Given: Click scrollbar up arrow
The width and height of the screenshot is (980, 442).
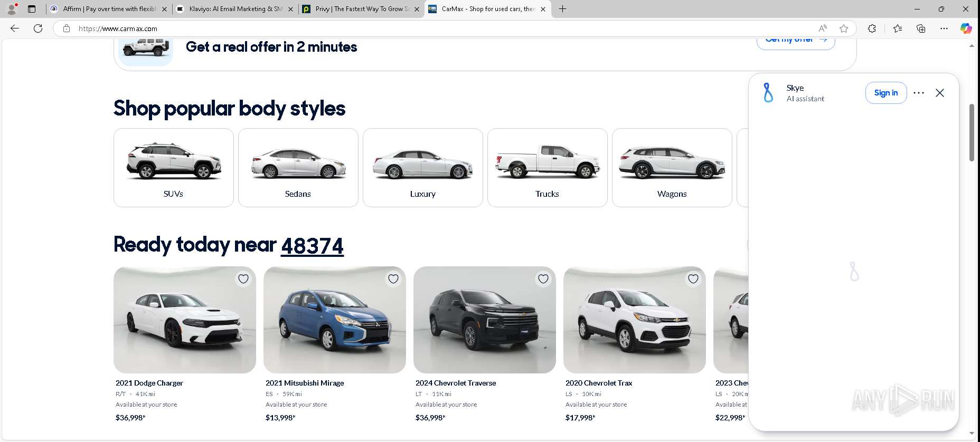Looking at the screenshot, I should (x=972, y=46).
